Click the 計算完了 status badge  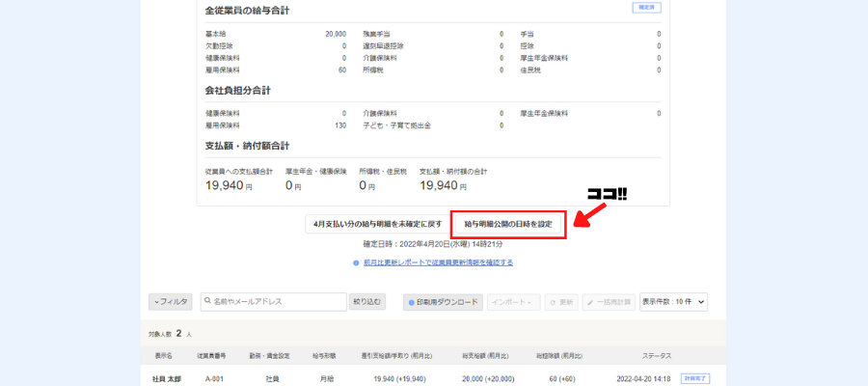point(694,379)
